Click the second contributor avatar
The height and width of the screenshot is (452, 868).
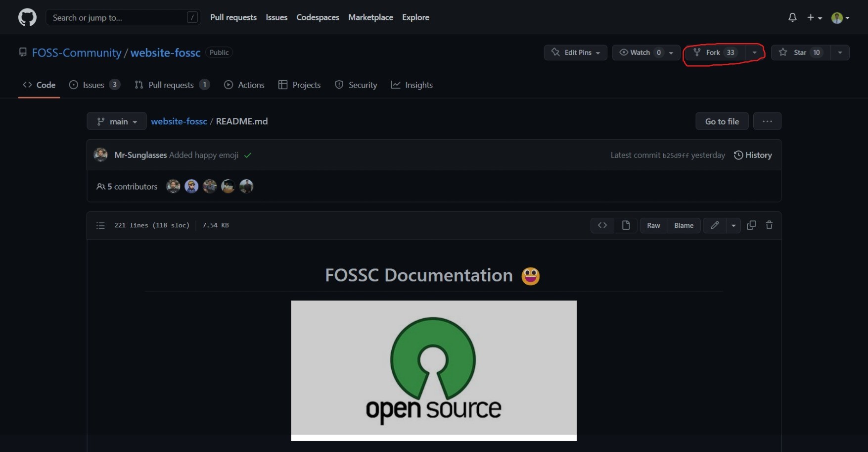[191, 186]
